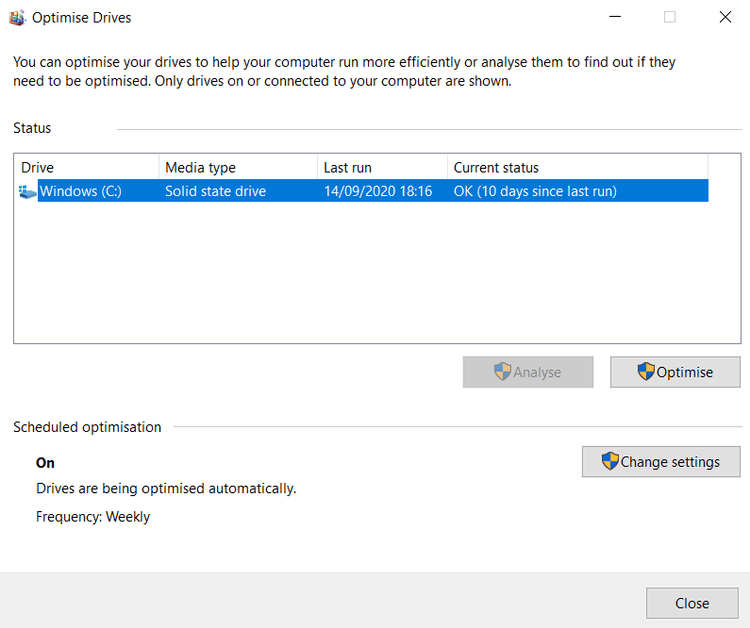Sort by the Media type column header
This screenshot has height=628, width=750.
[x=238, y=167]
